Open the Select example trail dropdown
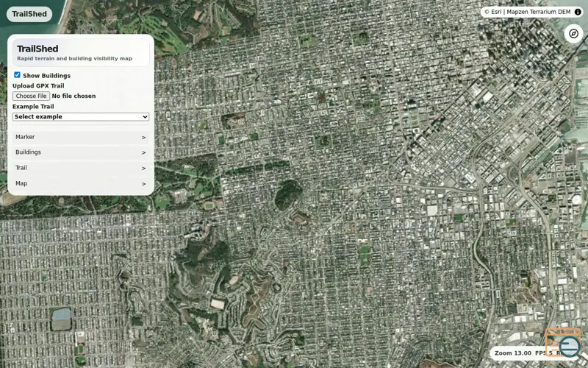588x368 pixels. [81, 117]
